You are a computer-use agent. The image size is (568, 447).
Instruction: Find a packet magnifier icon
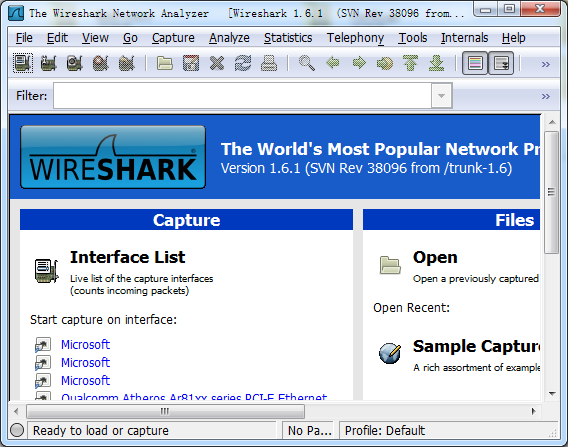click(306, 63)
